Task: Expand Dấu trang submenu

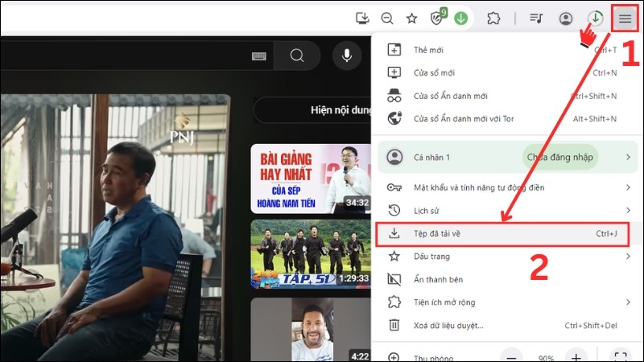Action: pyautogui.click(x=508, y=257)
